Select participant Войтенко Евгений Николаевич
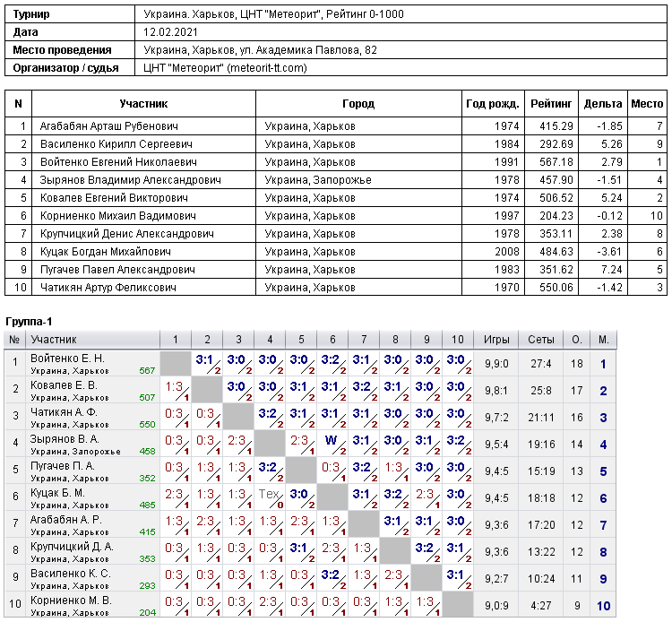This screenshot has width=672, height=622. (x=118, y=162)
